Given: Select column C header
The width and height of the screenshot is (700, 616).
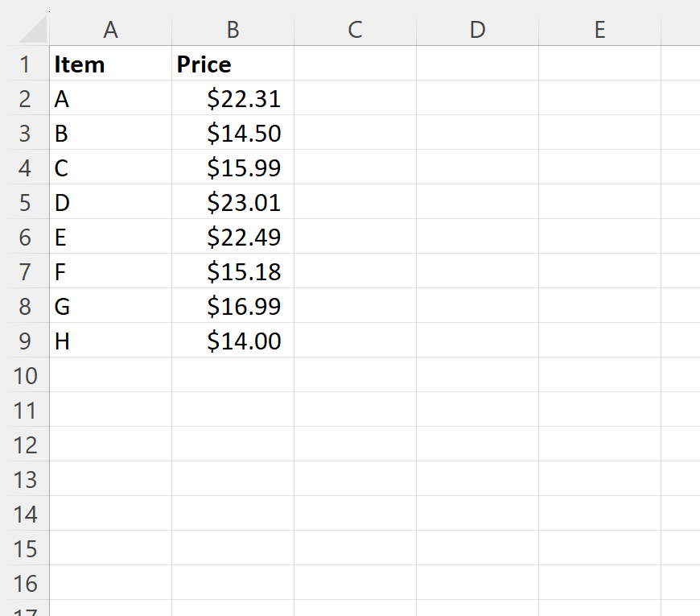Looking at the screenshot, I should pos(354,29).
